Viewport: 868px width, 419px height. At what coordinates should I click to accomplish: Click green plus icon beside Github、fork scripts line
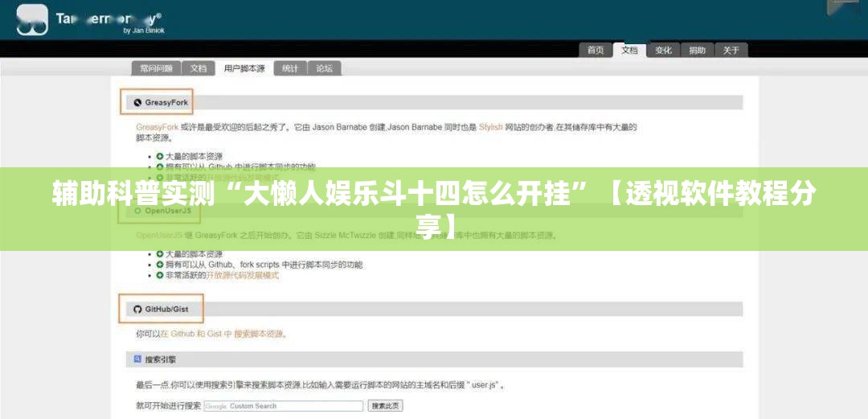[x=159, y=265]
